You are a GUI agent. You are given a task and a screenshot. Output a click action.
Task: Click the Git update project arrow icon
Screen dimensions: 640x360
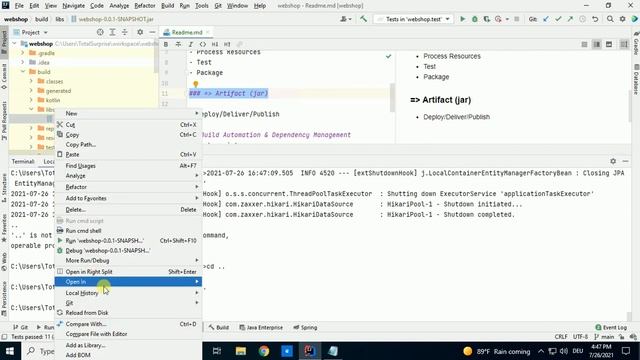546,19
